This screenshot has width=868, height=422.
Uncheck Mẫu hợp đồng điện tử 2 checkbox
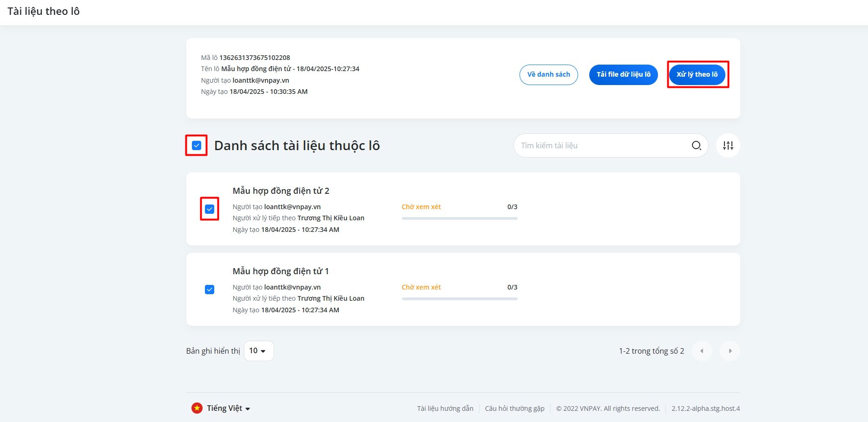(210, 209)
